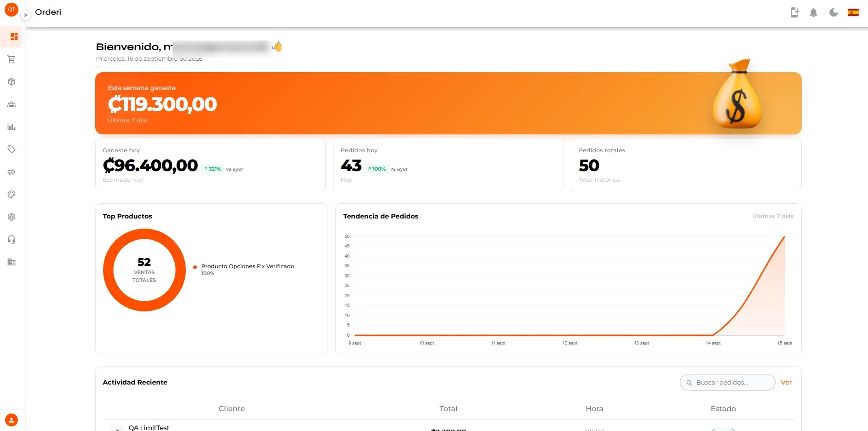
Task: Click the install app icon in the header
Action: click(x=794, y=12)
